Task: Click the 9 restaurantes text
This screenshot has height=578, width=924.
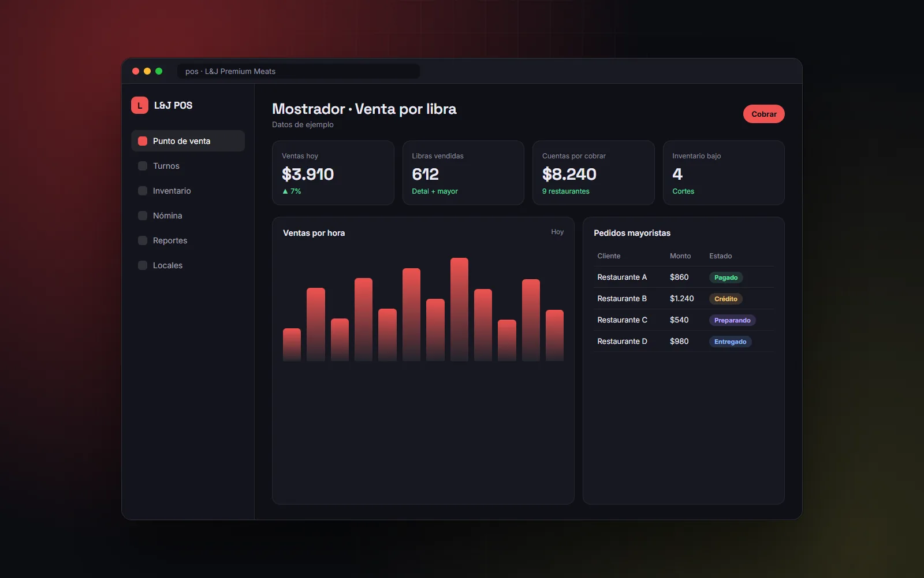Action: pos(566,191)
